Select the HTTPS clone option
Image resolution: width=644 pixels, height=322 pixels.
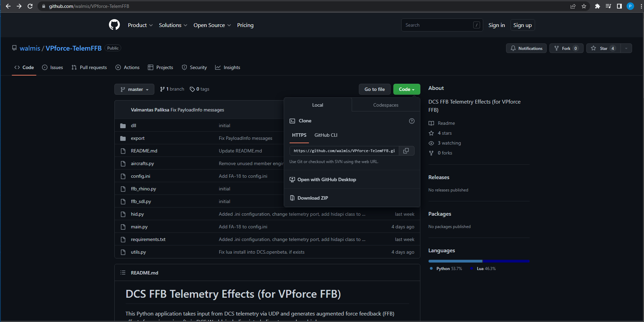click(299, 135)
